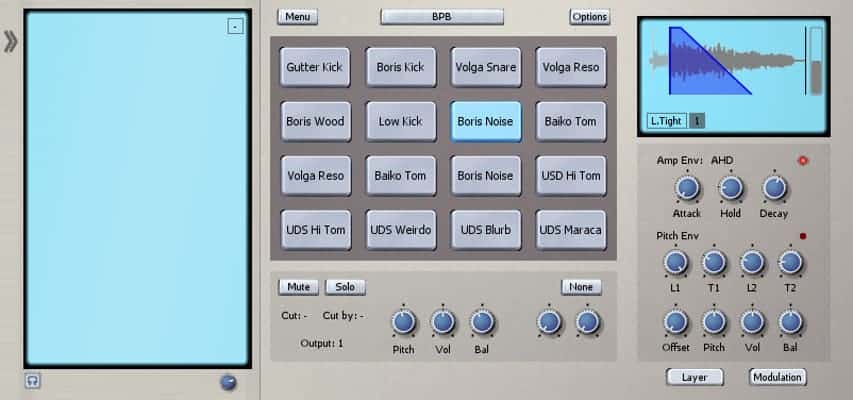This screenshot has width=853, height=400.
Task: Click the Amp Env Decay knob
Action: [x=773, y=188]
